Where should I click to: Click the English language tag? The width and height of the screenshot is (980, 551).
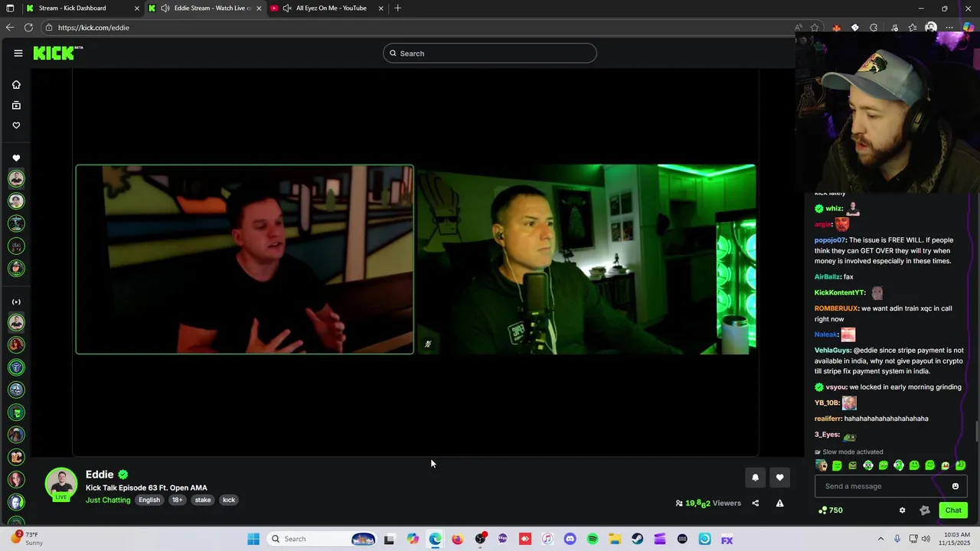pyautogui.click(x=149, y=500)
